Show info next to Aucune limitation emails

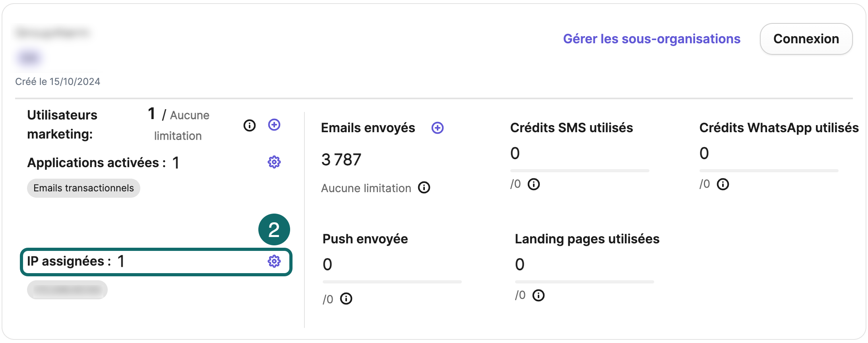pyautogui.click(x=424, y=187)
